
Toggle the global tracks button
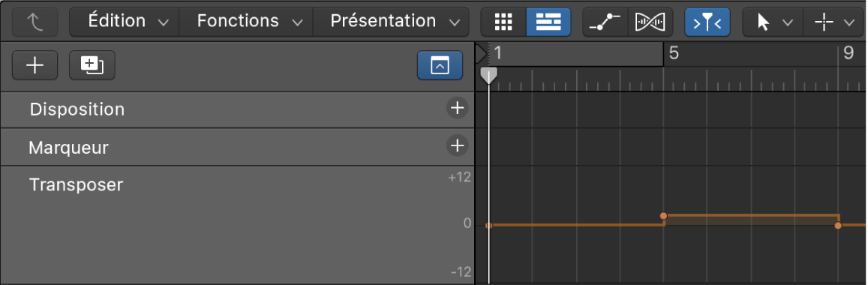point(440,65)
